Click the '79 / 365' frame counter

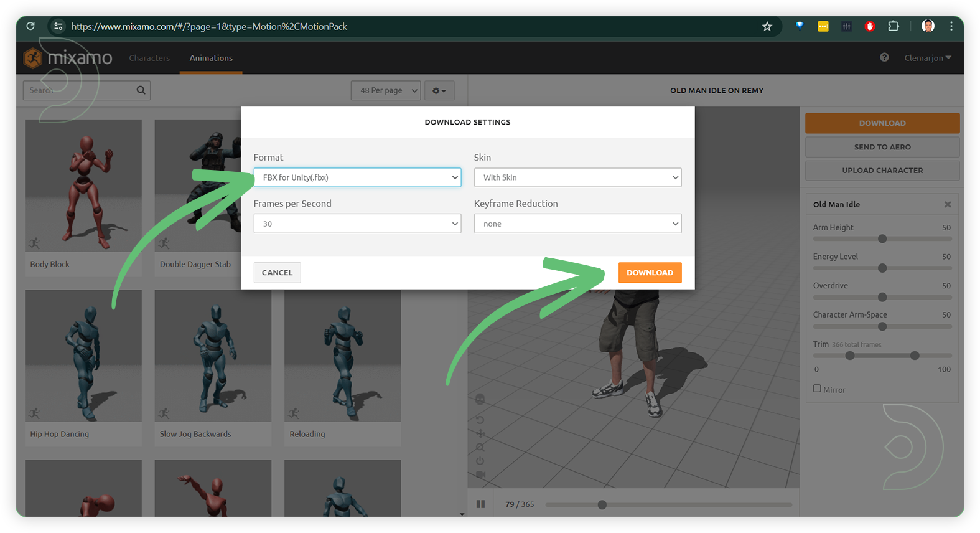pos(520,504)
